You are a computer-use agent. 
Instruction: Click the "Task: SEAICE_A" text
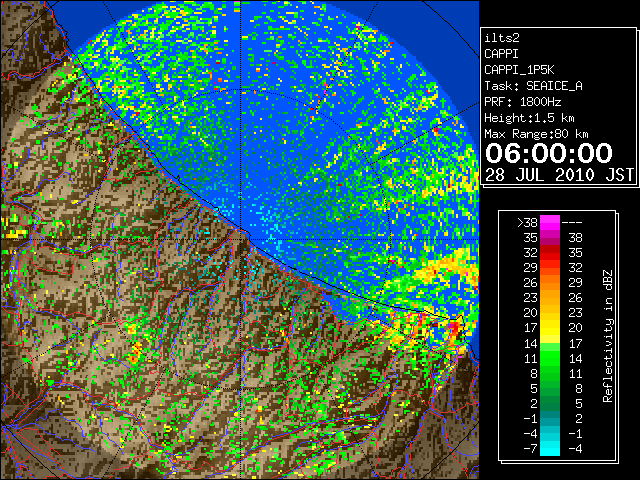(x=533, y=86)
